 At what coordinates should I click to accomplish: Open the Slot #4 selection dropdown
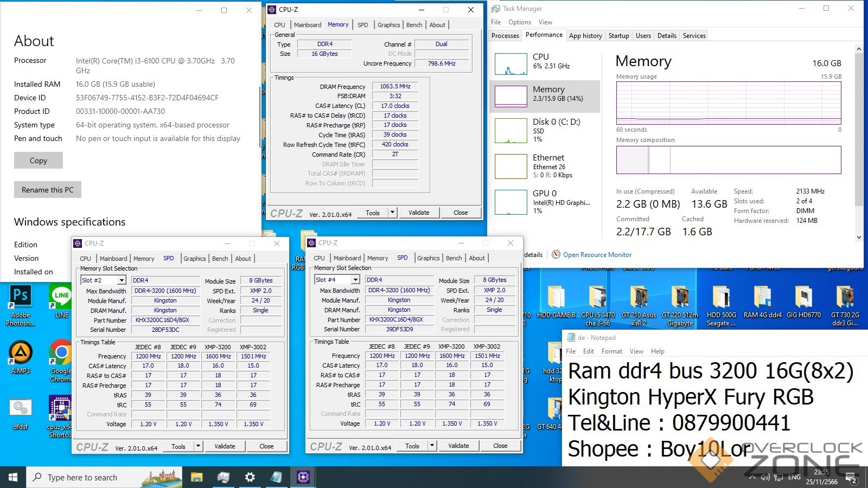(355, 280)
